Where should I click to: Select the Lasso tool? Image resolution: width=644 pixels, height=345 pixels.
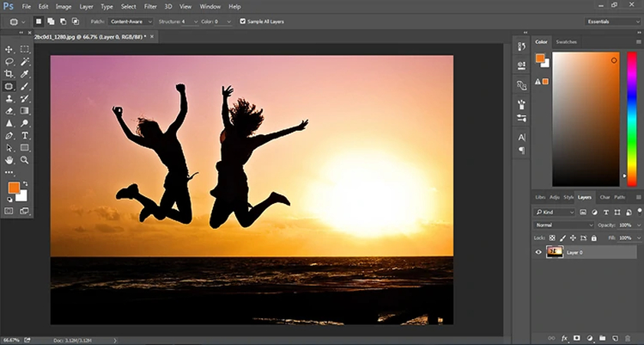coord(9,61)
